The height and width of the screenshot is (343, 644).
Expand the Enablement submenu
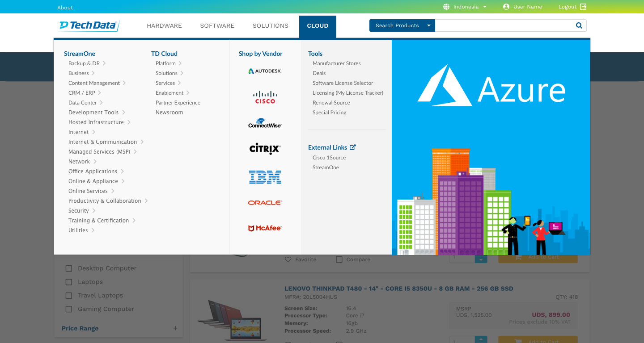tap(188, 93)
